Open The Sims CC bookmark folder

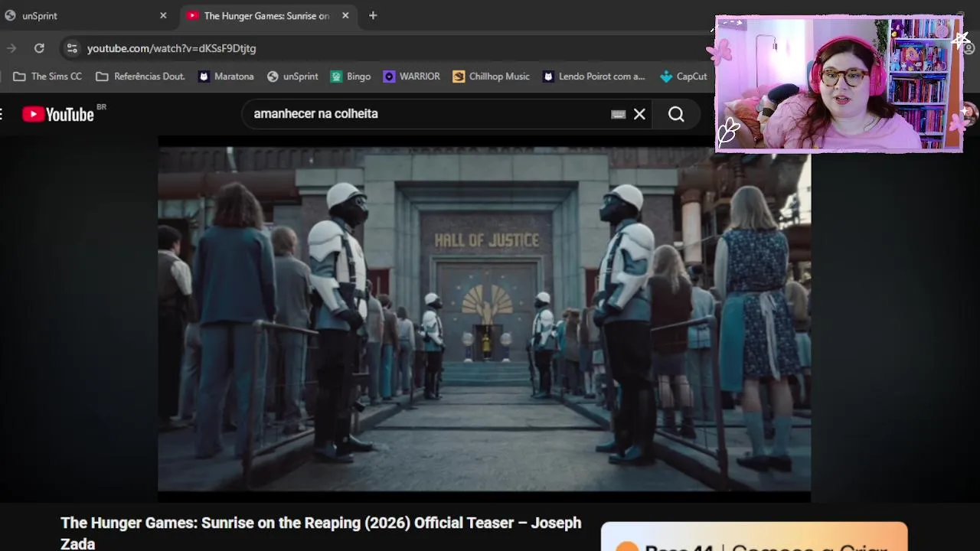click(x=47, y=77)
